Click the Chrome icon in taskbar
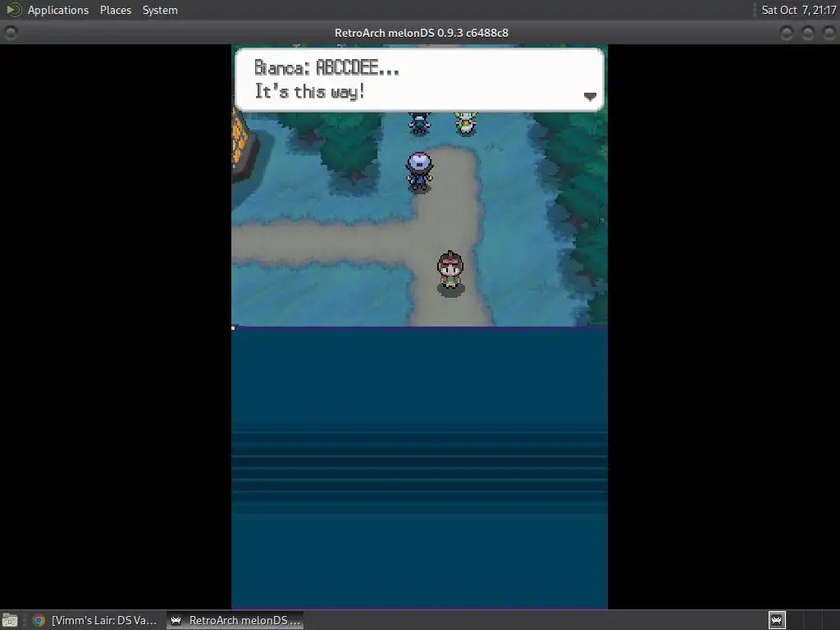 point(39,620)
